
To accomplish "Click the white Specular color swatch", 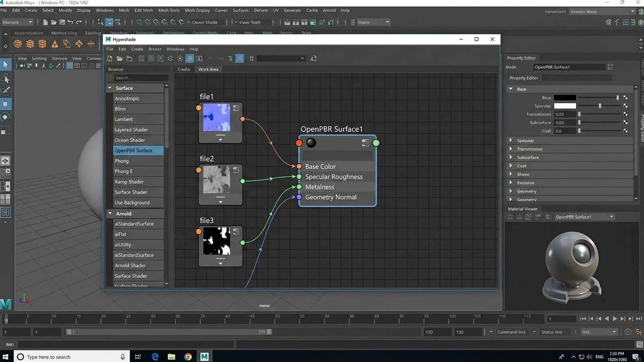I will coord(565,106).
